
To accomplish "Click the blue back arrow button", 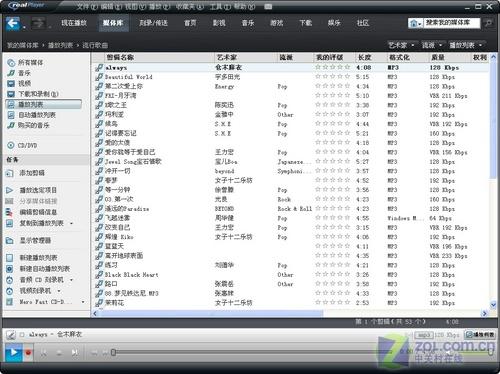I will pyautogui.click(x=13, y=23).
